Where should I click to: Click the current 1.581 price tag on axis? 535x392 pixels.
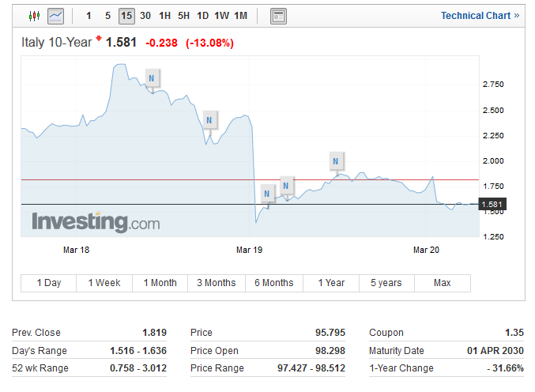[492, 205]
